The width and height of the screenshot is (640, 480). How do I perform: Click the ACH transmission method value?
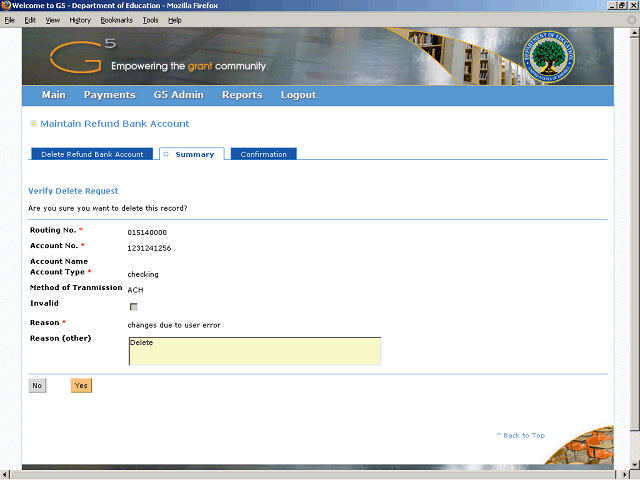(135, 290)
